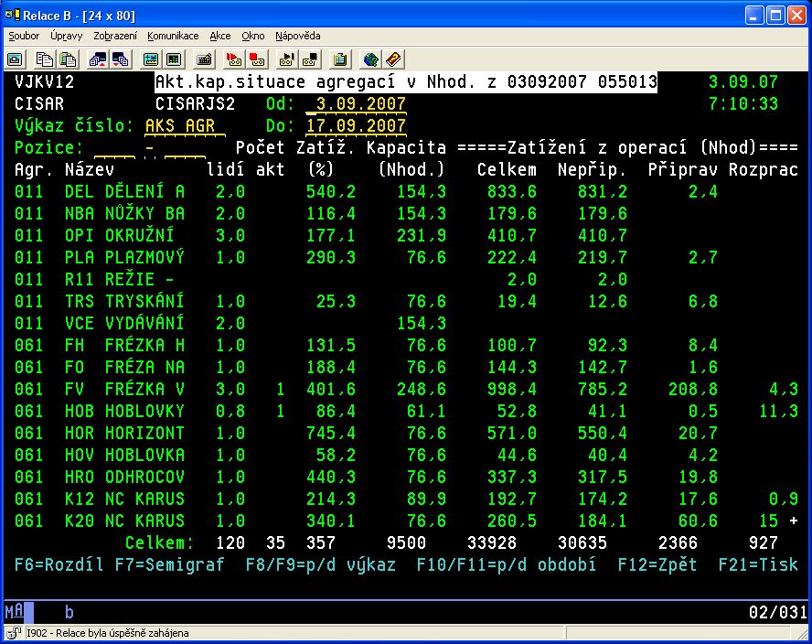The height and width of the screenshot is (644, 812).
Task: Open the Display setup toolbar icon
Action: 151,59
